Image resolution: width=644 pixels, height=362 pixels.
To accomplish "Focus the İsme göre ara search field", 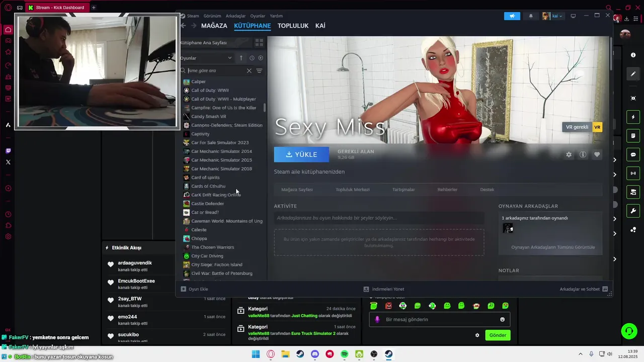I will (216, 71).
